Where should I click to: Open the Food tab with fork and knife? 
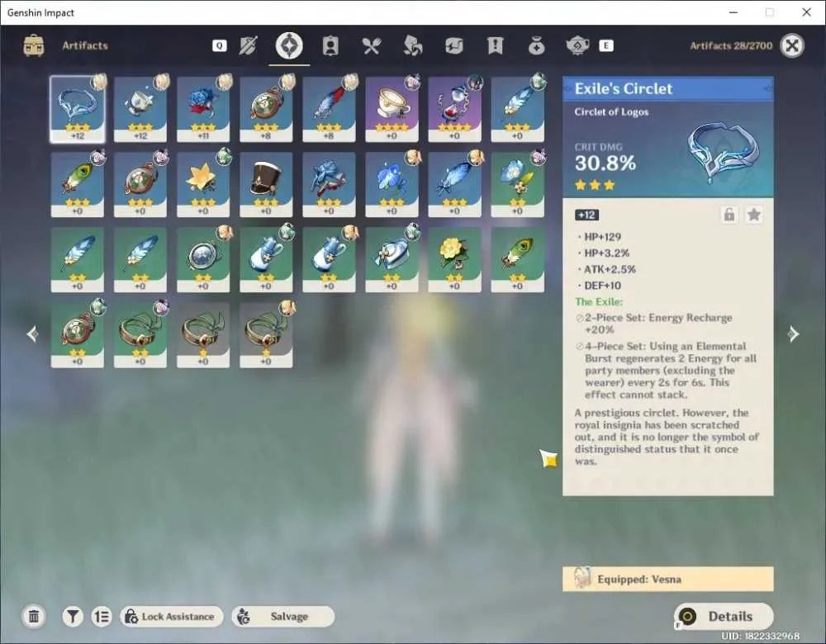(372, 45)
